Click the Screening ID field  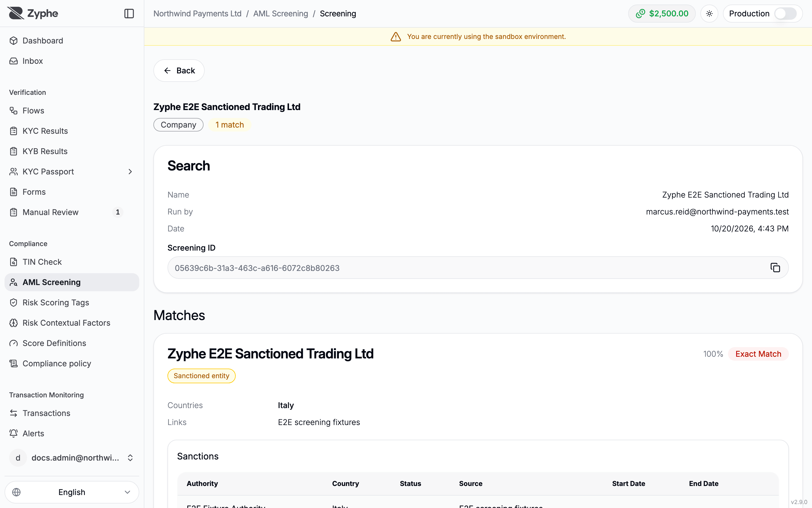point(478,268)
